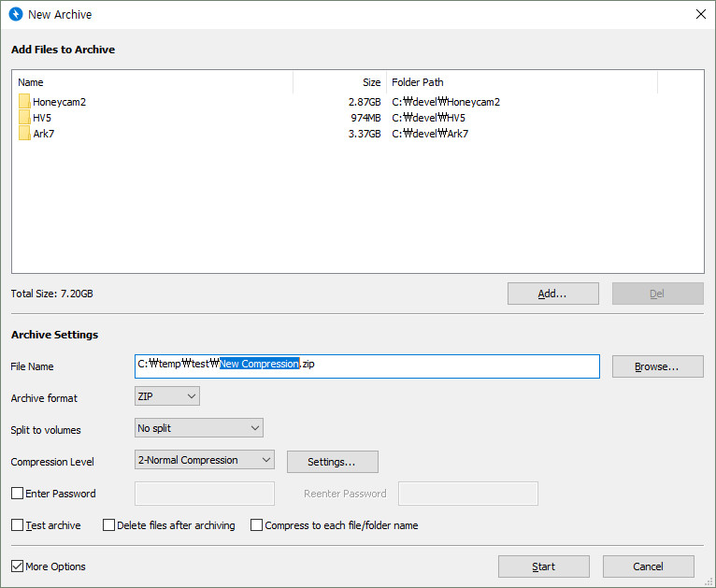This screenshot has width=716, height=588.
Task: Select the Honeycam2 folder icon
Action: point(24,101)
